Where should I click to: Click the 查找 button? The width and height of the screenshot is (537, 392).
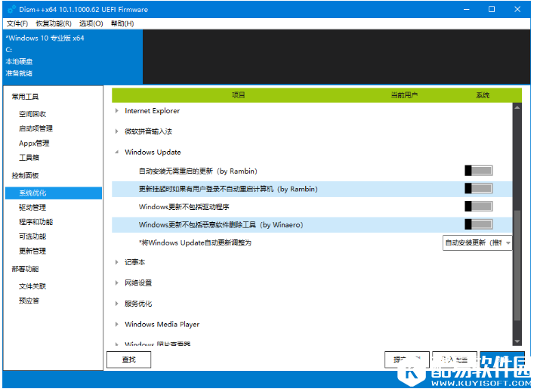pyautogui.click(x=128, y=360)
